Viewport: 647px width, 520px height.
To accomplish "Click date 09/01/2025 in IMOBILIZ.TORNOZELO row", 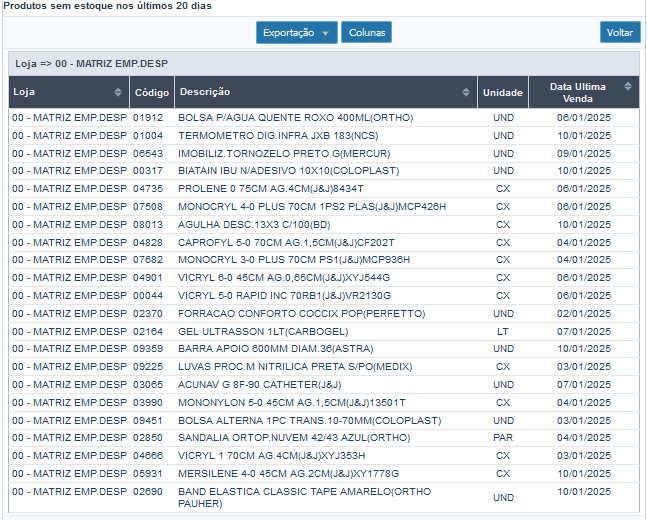I will click(x=584, y=154).
